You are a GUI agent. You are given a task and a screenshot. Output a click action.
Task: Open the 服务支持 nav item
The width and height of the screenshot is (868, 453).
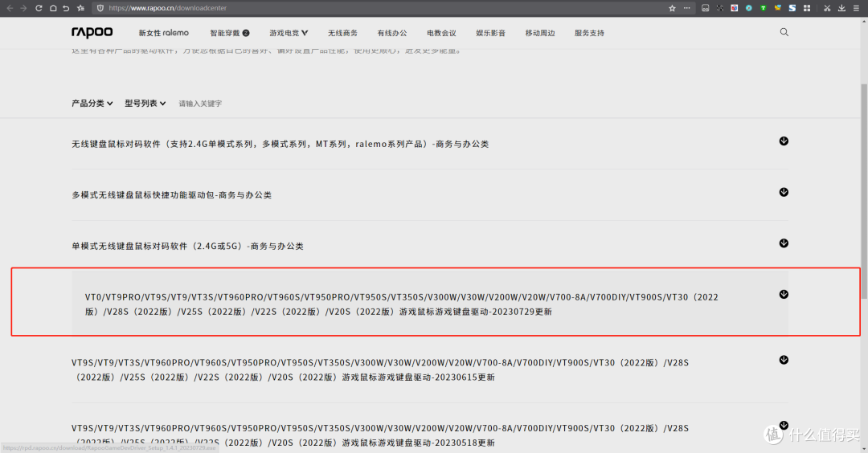(x=589, y=33)
